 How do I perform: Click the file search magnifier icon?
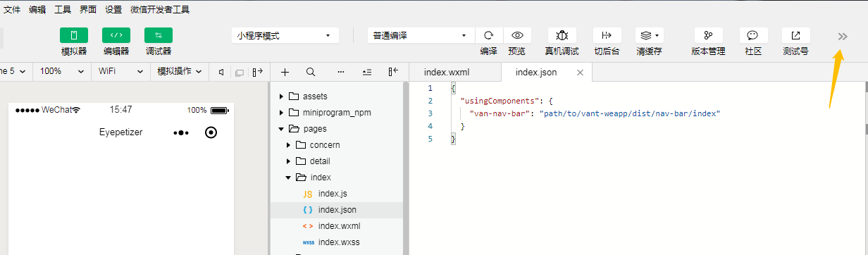pyautogui.click(x=311, y=72)
